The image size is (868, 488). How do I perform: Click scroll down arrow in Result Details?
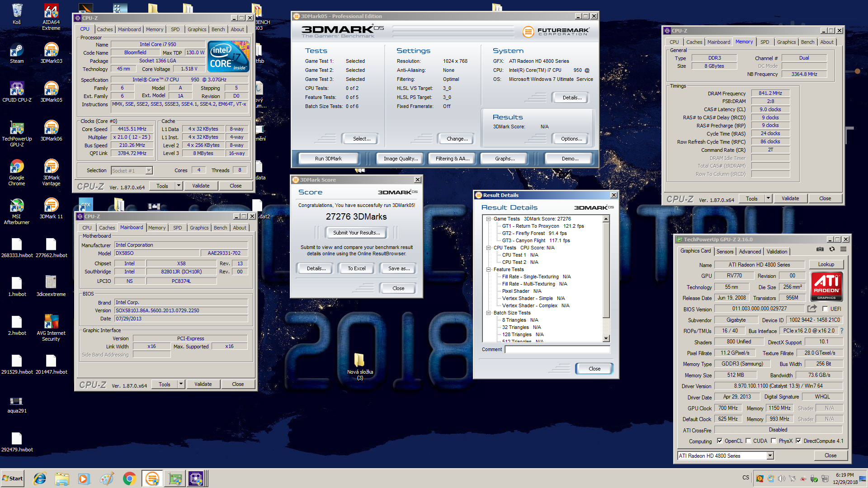pyautogui.click(x=606, y=338)
